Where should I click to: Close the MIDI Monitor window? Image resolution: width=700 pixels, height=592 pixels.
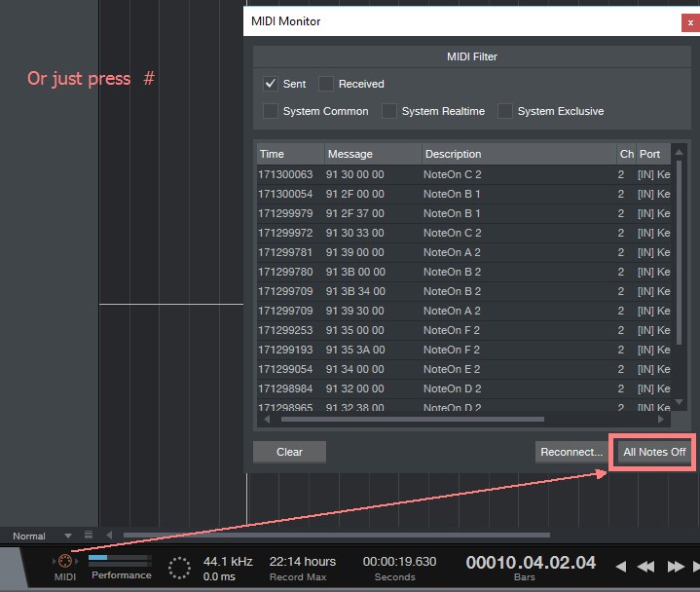[x=690, y=22]
